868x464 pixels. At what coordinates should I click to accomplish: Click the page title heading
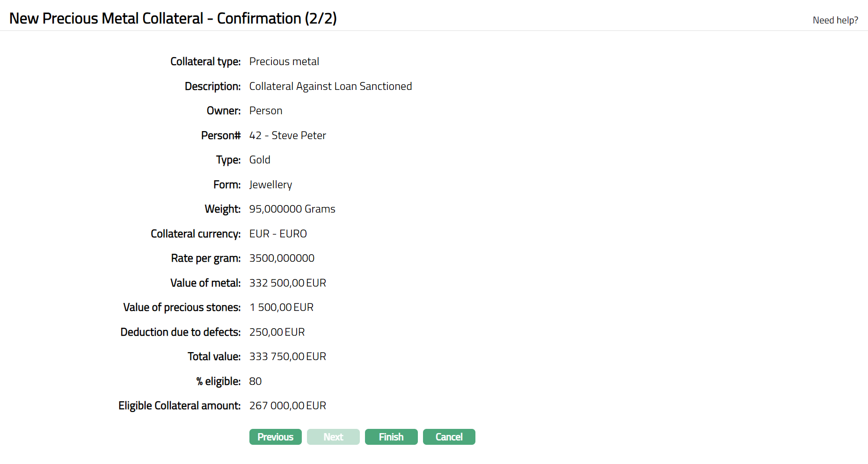point(173,19)
